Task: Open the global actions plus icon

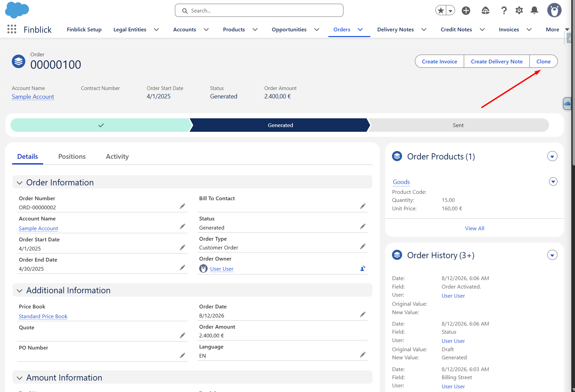Action: (466, 10)
